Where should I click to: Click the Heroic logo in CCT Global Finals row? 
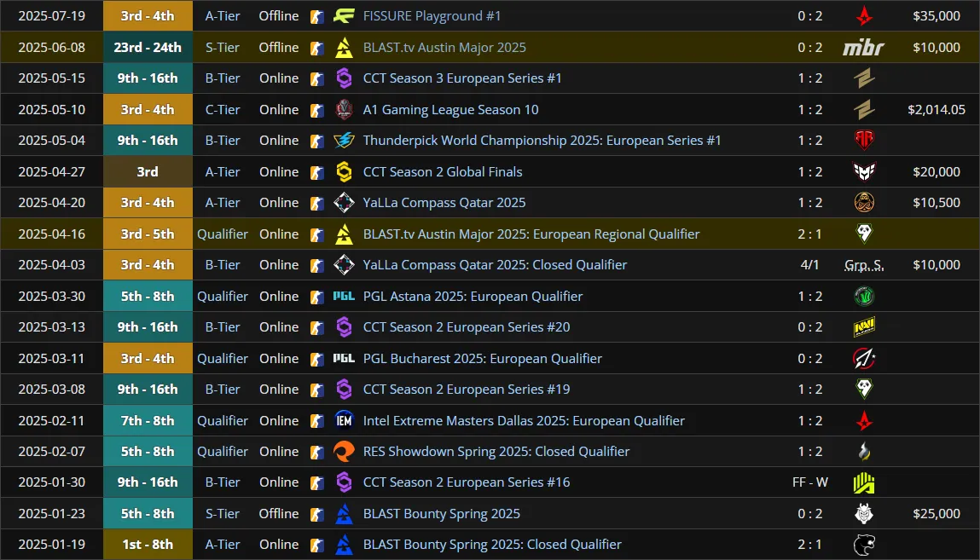pos(864,171)
